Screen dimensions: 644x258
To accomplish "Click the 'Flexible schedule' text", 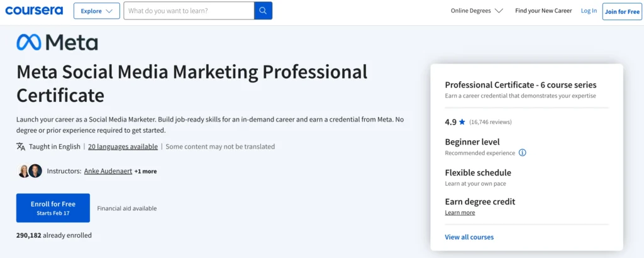I will point(478,172).
